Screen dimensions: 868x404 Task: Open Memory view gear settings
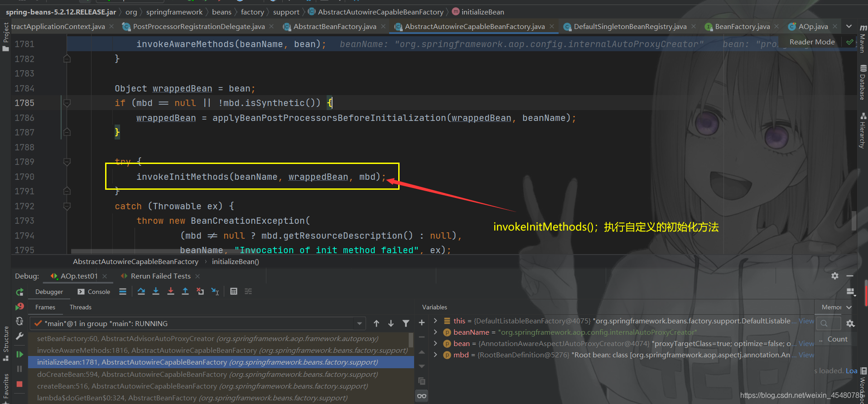(x=851, y=323)
